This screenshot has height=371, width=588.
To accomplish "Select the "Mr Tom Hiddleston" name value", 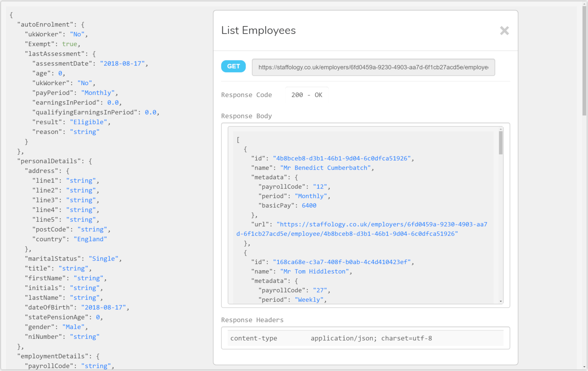I will point(315,272).
